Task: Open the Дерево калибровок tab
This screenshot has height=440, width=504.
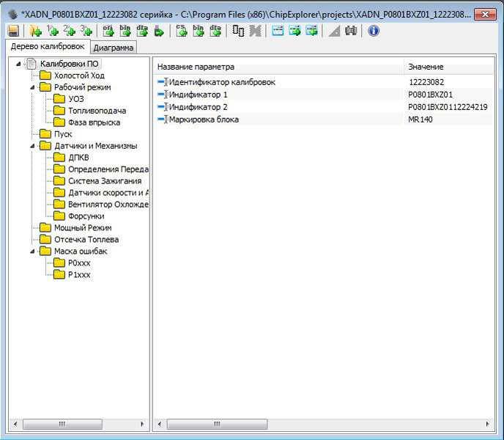Action: 47,47
